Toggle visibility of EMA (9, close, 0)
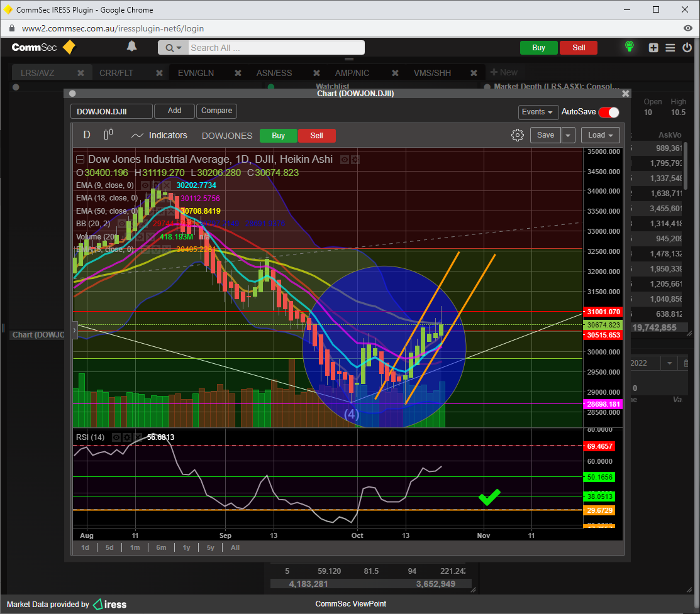 145,185
